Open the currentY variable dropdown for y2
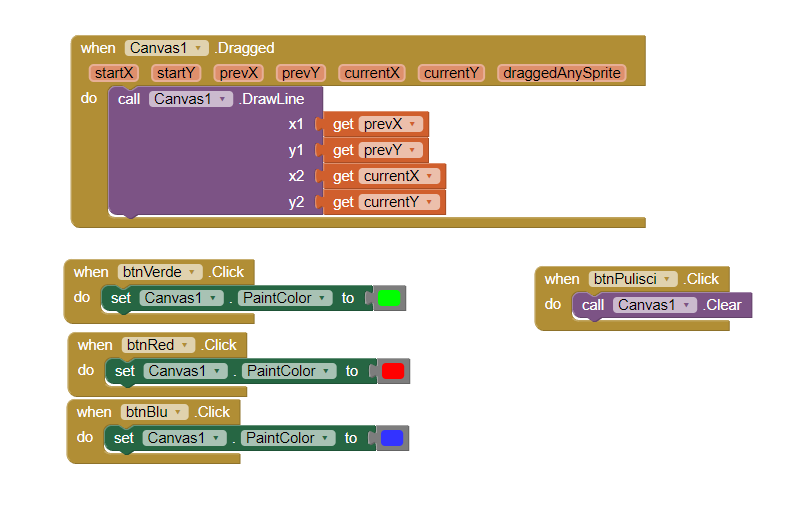800x525 pixels. (430, 202)
